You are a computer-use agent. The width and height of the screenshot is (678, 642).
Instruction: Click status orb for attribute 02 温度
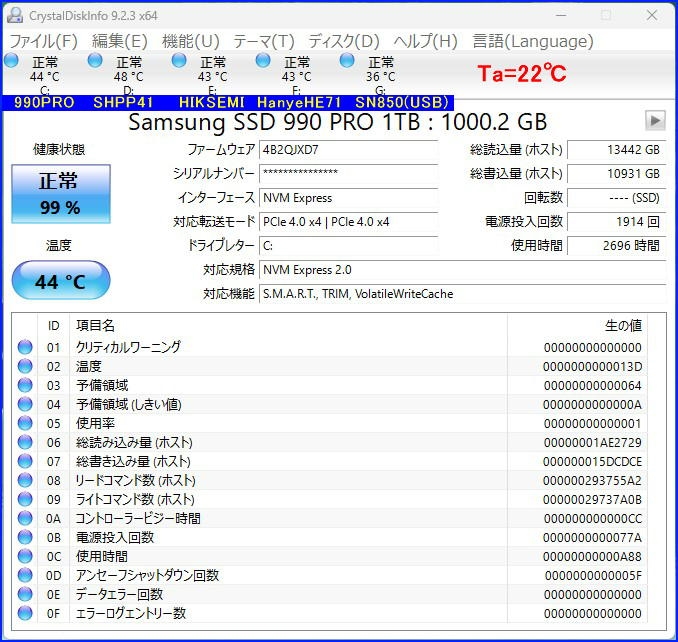25,366
